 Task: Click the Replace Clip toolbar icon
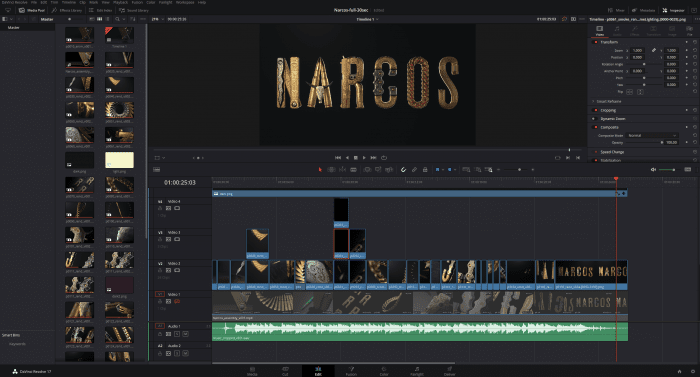pos(389,169)
